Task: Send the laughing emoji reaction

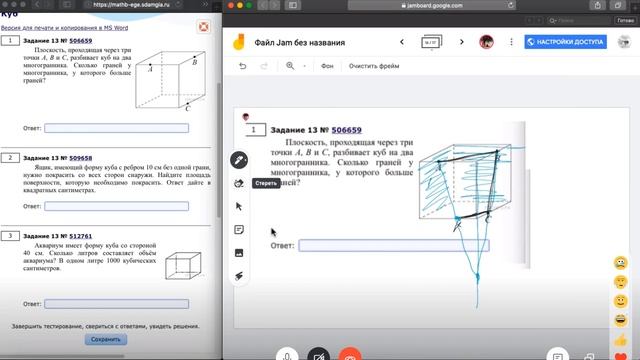Action: [x=620, y=320]
